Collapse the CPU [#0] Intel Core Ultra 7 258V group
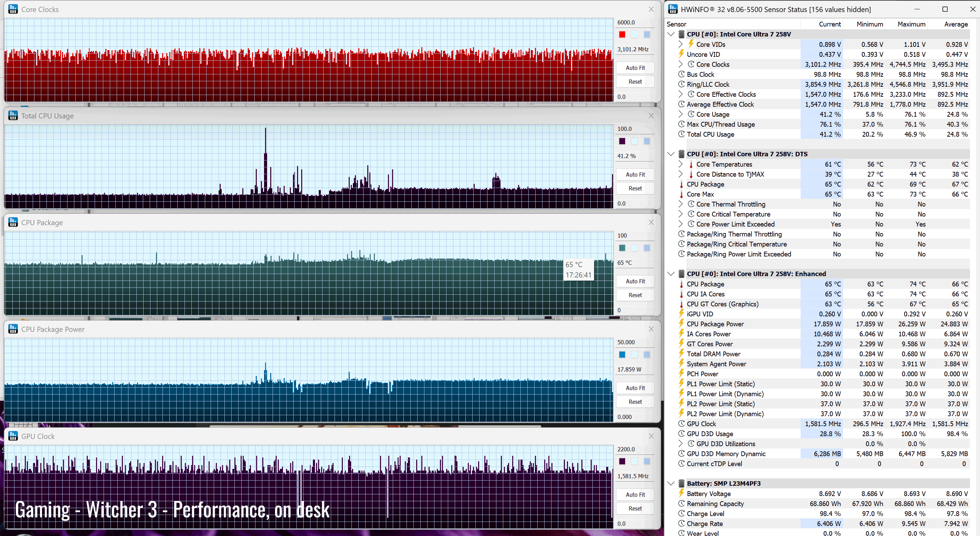This screenshot has height=536, width=980. 671,34
